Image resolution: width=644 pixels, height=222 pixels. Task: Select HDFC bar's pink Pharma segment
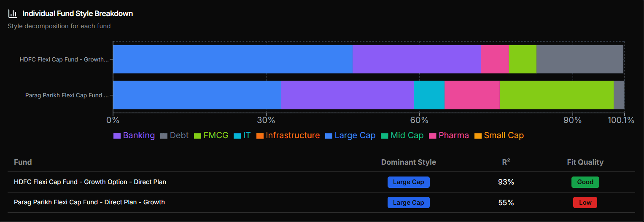point(495,59)
